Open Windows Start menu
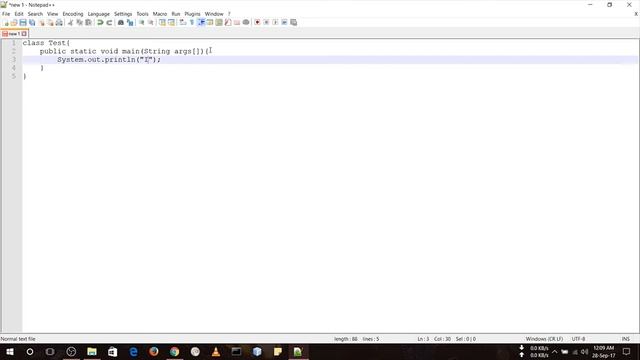640x360 pixels. pos(9,351)
